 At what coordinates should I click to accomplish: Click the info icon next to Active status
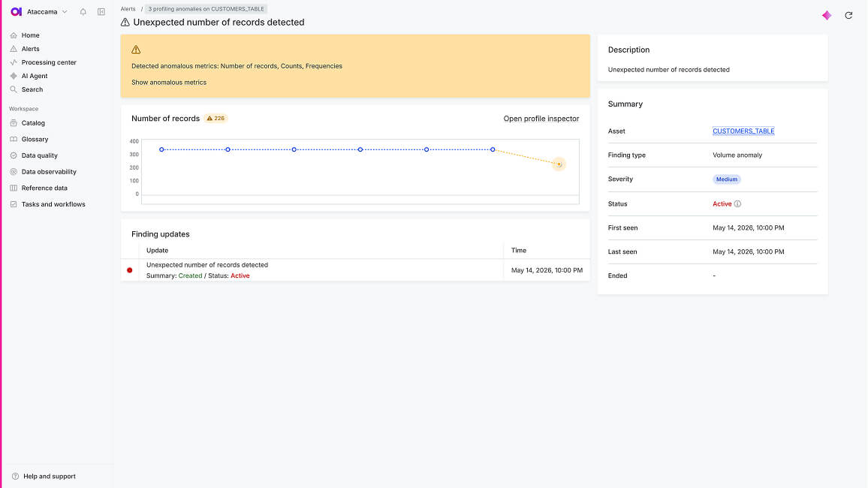tap(737, 204)
